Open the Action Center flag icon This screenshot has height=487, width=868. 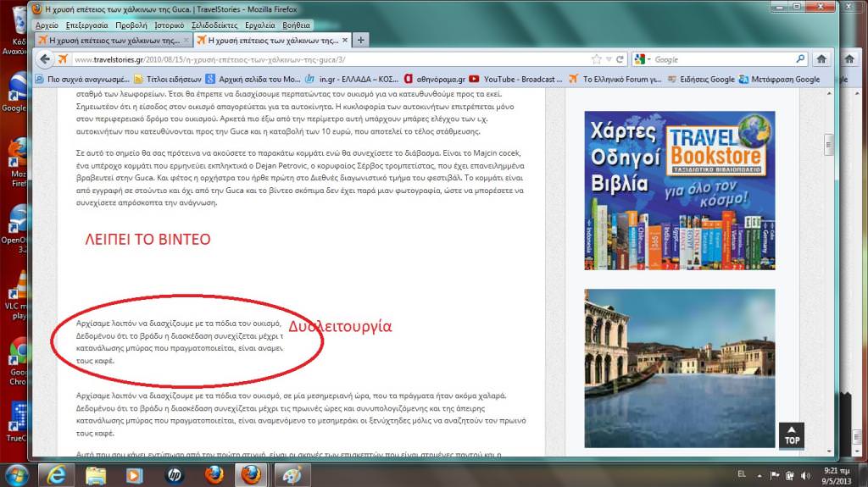775,475
